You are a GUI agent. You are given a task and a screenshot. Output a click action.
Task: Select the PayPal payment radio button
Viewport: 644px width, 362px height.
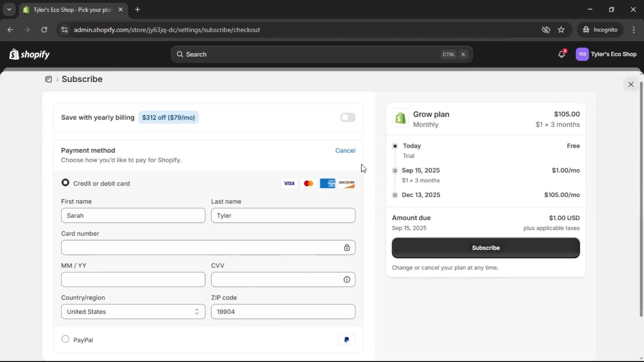point(65,340)
